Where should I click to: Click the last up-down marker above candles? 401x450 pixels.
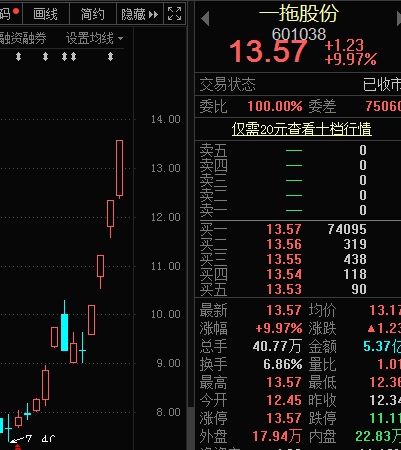click(x=110, y=57)
